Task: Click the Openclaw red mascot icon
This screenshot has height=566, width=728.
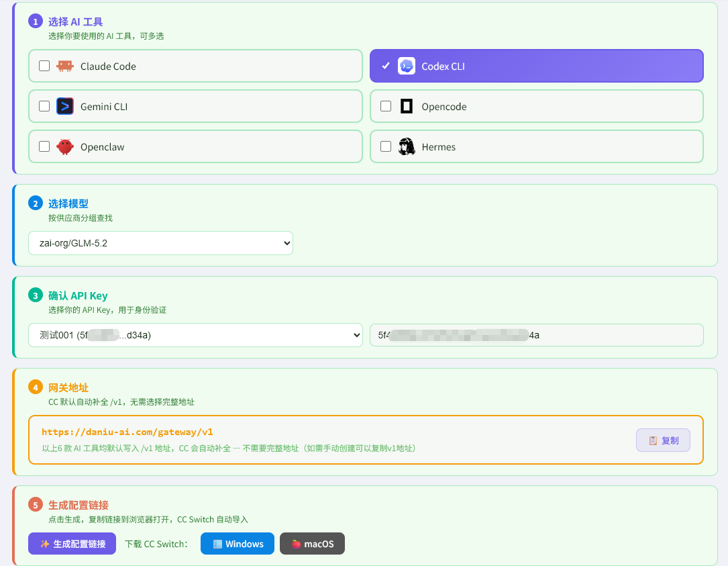Action: 65,147
